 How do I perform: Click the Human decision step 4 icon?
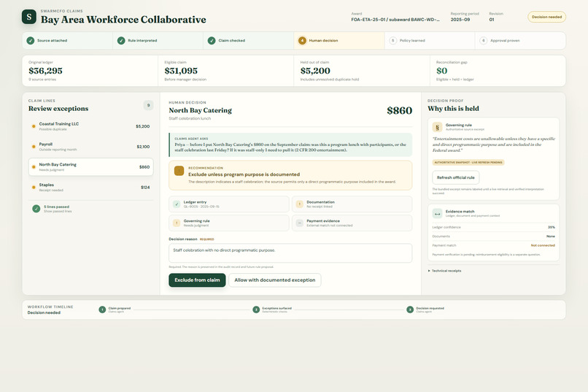(x=302, y=40)
